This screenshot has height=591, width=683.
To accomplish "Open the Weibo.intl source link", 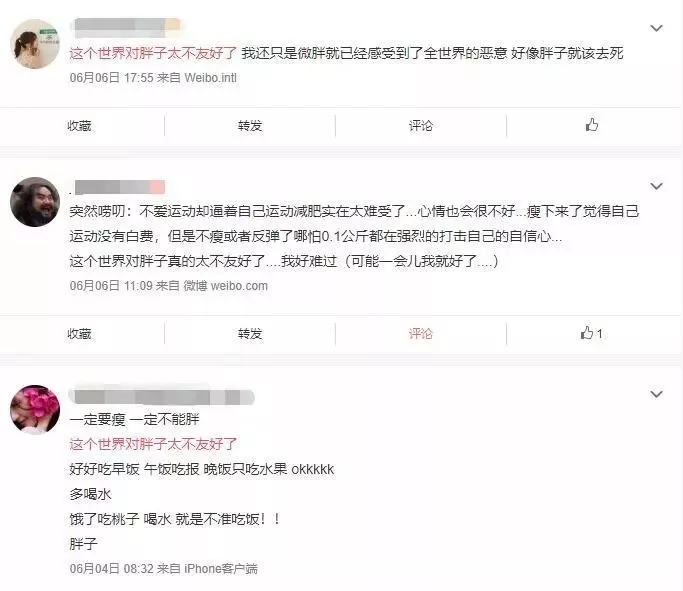I will pyautogui.click(x=211, y=78).
